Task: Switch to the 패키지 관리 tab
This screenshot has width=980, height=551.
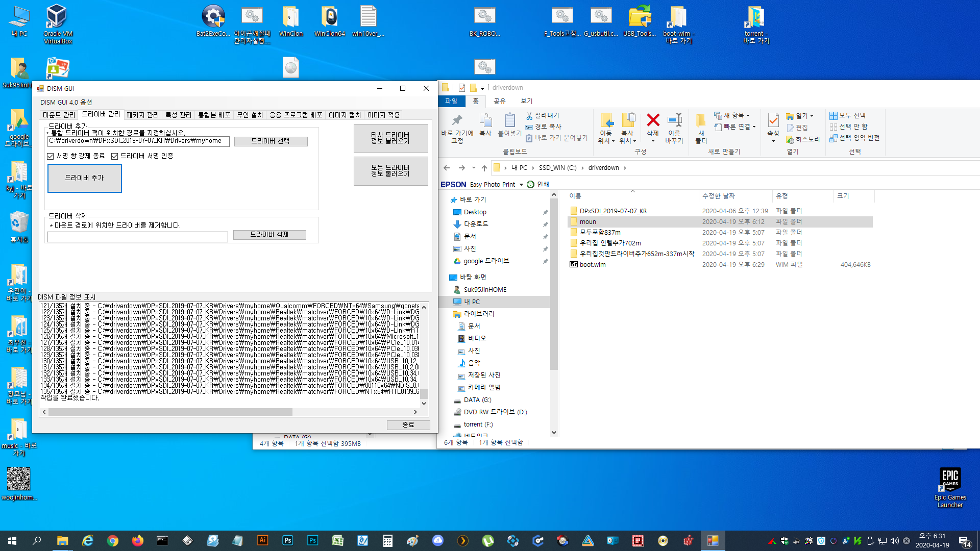Action: click(x=143, y=115)
